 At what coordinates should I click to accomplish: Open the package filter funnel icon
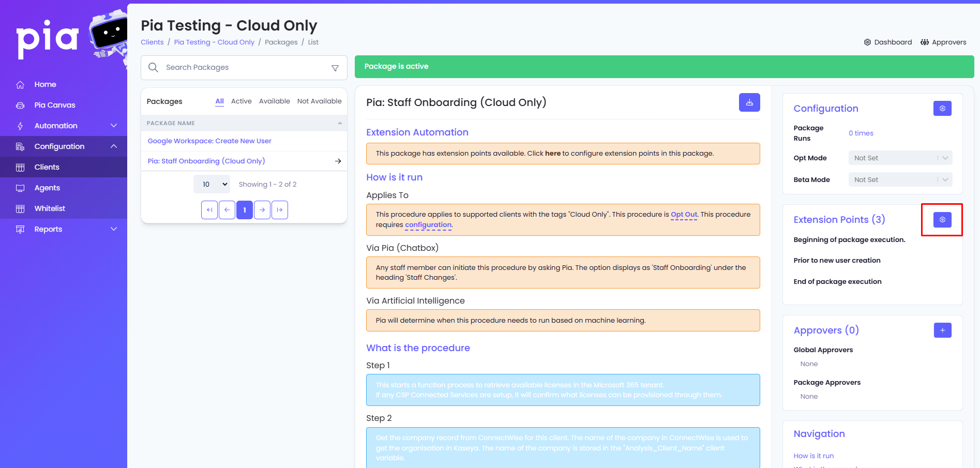(x=335, y=68)
